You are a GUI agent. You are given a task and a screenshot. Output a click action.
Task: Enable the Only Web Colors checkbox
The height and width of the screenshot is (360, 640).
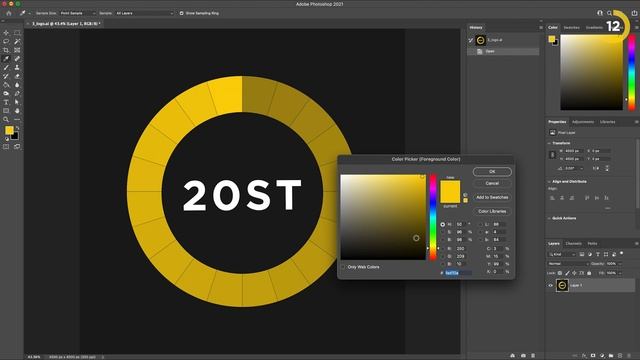[343, 267]
